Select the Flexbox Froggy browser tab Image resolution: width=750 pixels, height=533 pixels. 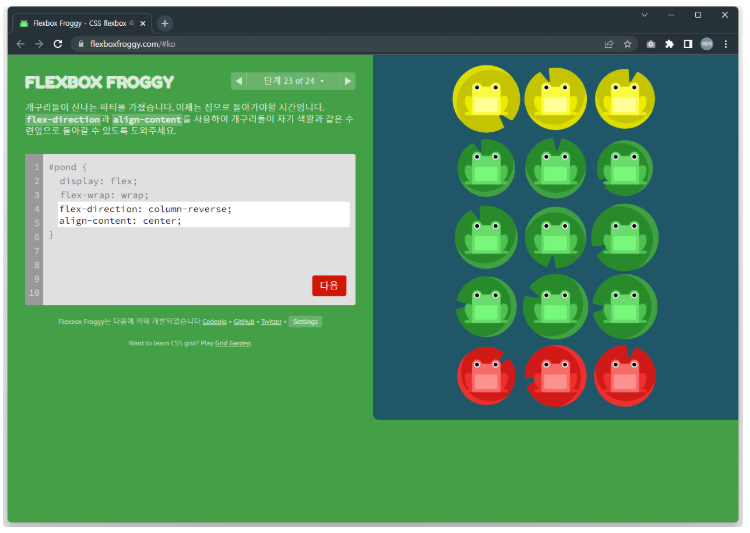81,23
